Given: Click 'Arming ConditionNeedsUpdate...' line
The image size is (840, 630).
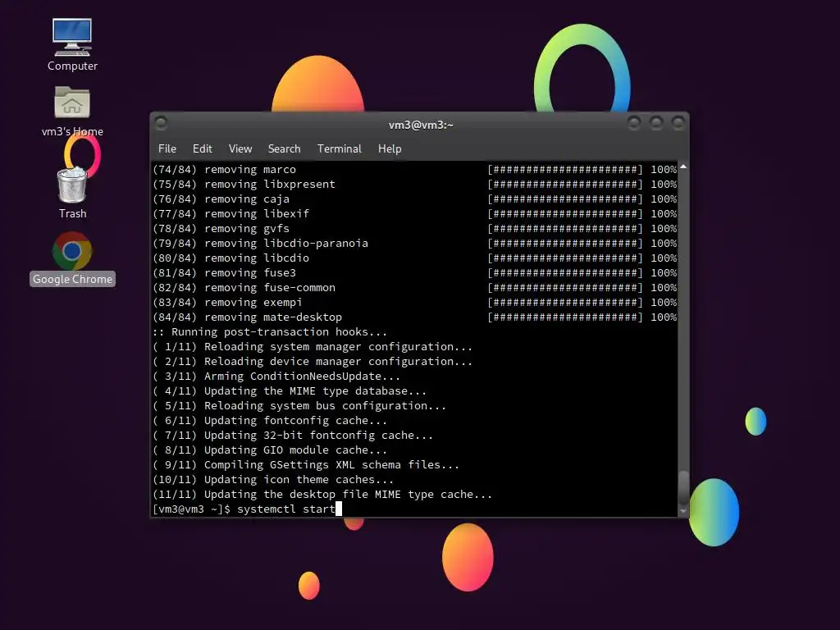Looking at the screenshot, I should (x=276, y=376).
